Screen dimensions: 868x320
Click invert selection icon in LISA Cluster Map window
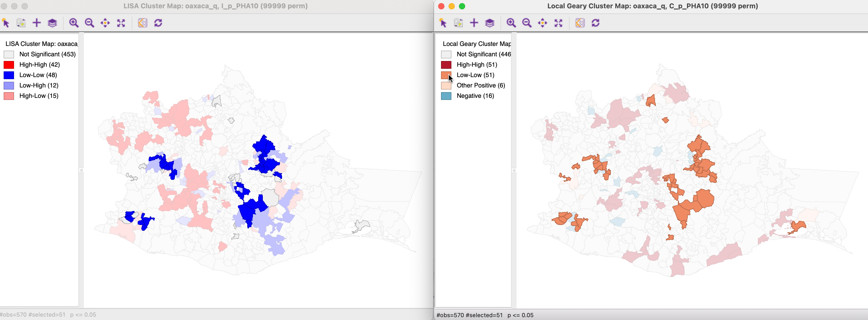pos(21,23)
